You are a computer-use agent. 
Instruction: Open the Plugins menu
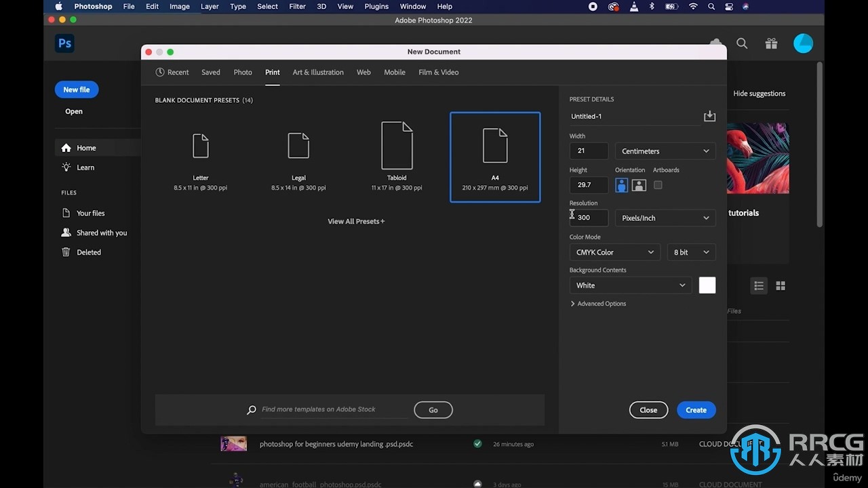(x=376, y=6)
